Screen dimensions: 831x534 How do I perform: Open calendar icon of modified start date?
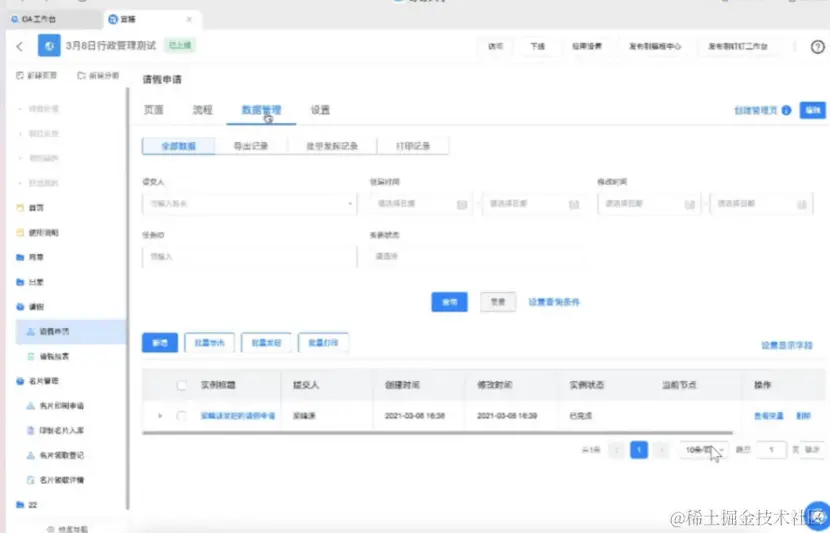[689, 204]
